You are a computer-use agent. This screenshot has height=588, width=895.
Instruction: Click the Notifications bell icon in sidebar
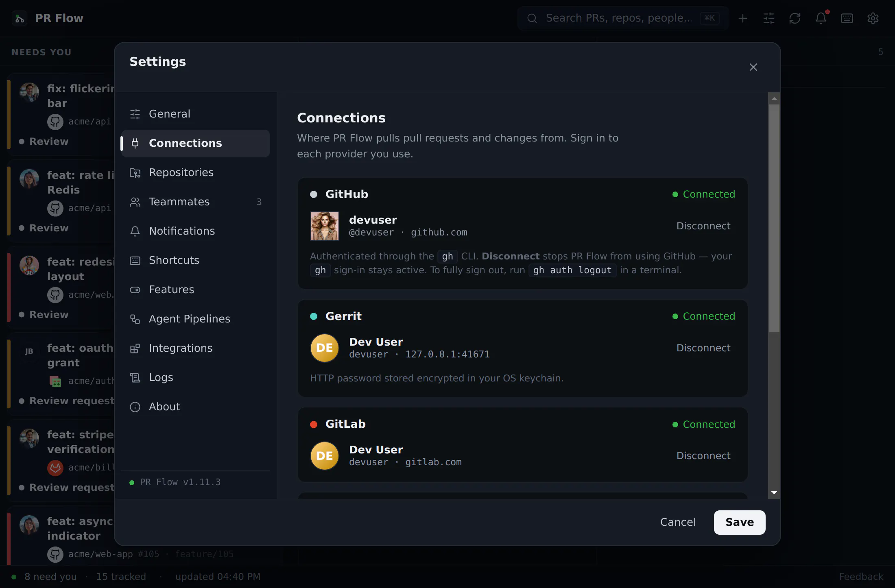135,231
